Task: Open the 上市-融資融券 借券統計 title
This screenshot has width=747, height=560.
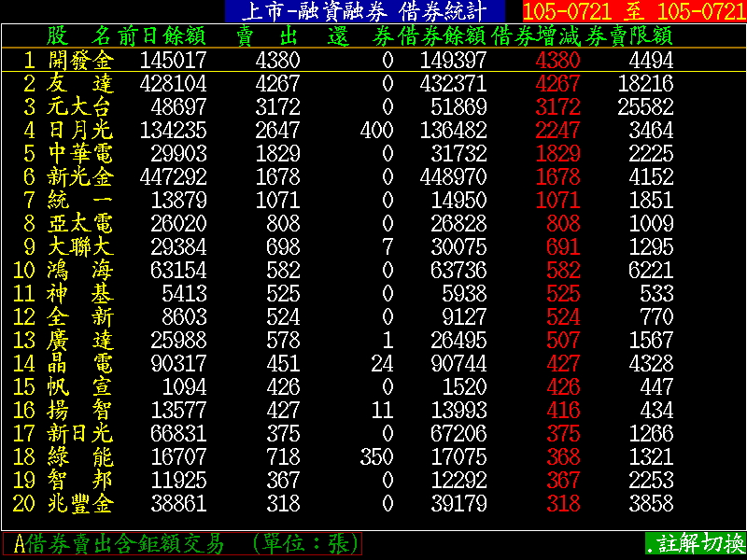Action: click(364, 11)
